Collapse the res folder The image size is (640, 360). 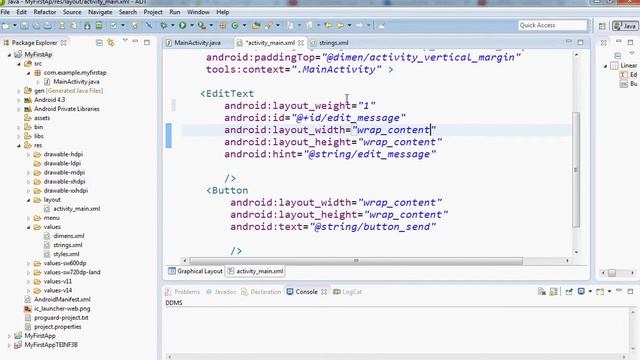click(x=19, y=145)
